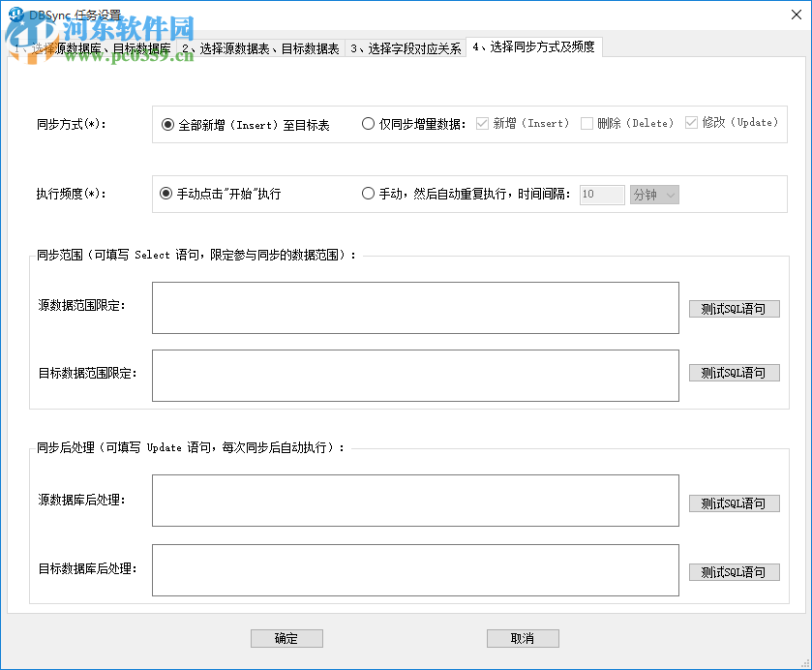Select tab 4、选择同步方式及频度

click(534, 46)
